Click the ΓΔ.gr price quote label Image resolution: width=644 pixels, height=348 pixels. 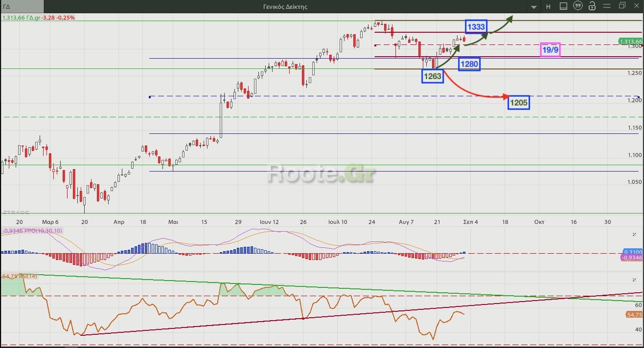38,18
